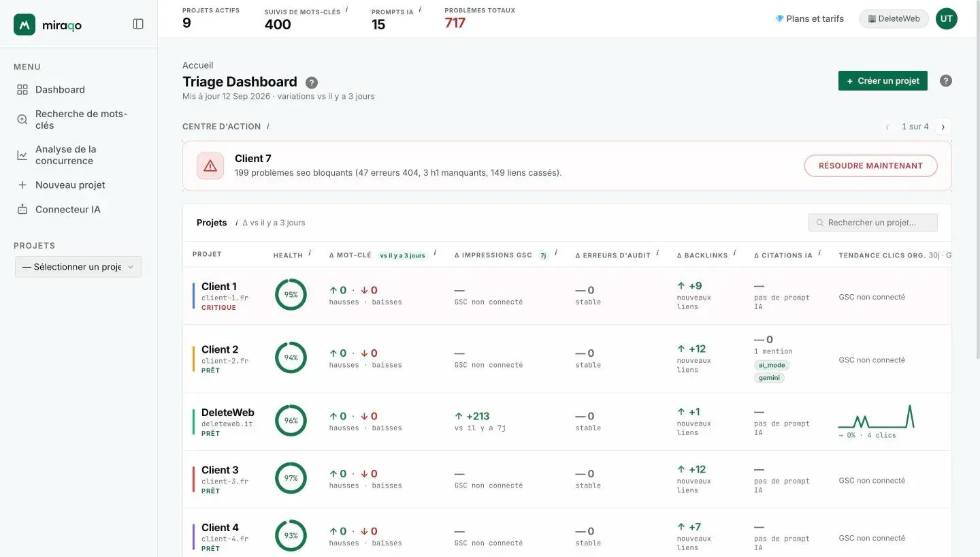Click the info icon beside Prompts IA
Screen dimensions: 980x557
(420, 10)
